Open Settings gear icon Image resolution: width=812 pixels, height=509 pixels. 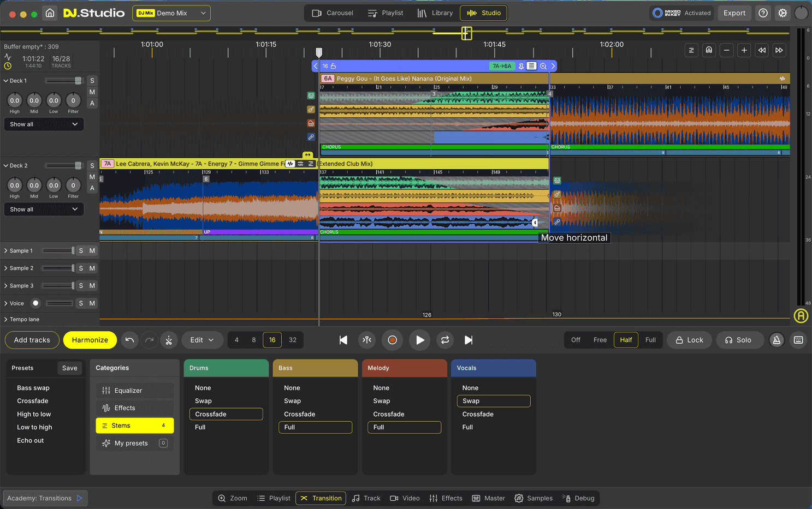[x=783, y=13]
